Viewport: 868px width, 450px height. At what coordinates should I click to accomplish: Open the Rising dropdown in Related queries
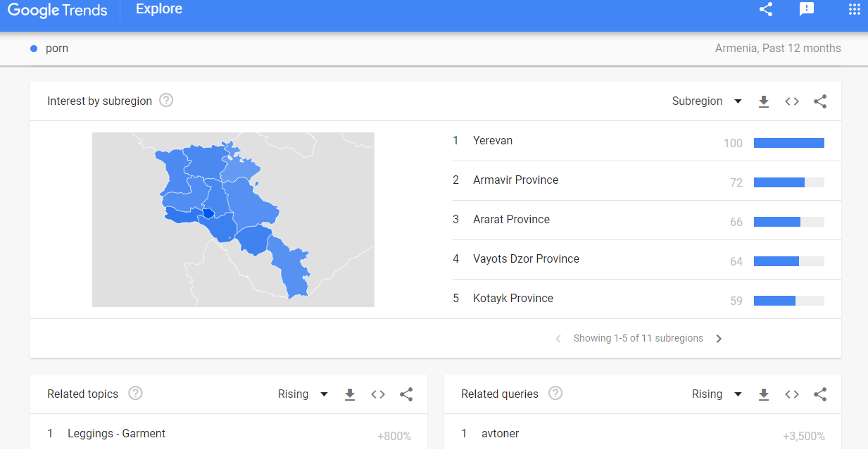tap(717, 394)
